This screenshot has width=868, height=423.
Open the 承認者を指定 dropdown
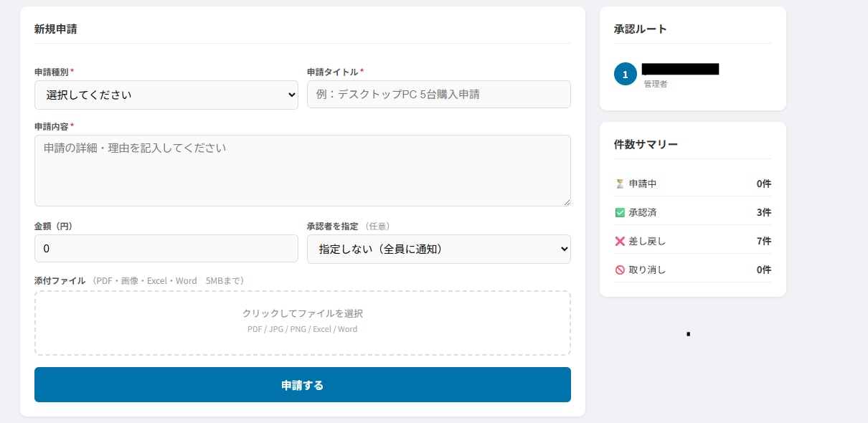(x=439, y=249)
